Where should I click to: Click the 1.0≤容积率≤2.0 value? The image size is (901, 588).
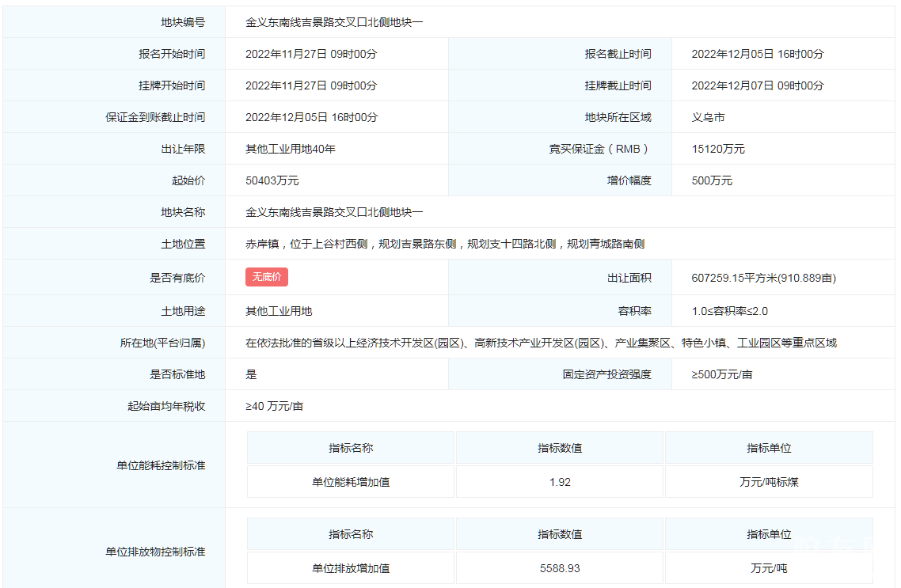(729, 311)
